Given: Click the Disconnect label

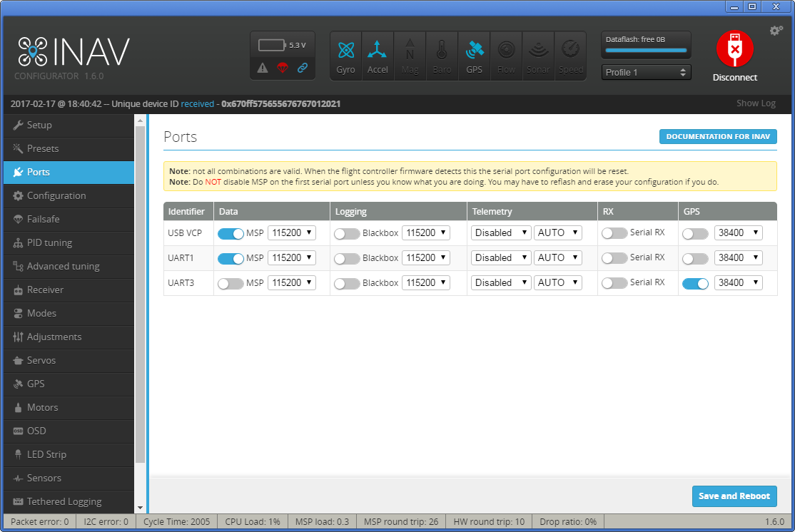Looking at the screenshot, I should 734,78.
